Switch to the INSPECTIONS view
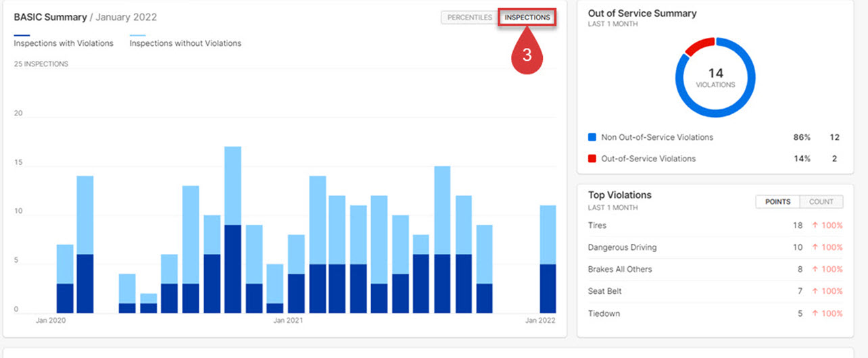The width and height of the screenshot is (868, 358). tap(527, 18)
